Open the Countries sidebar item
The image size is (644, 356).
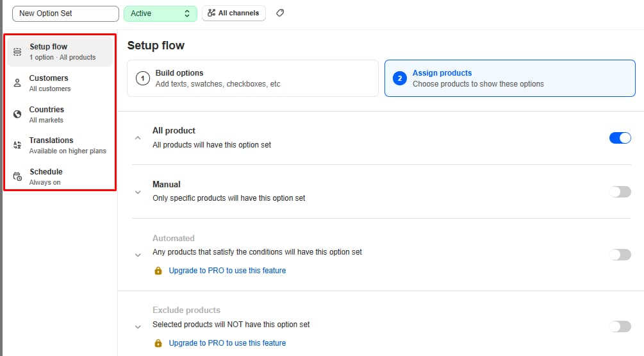tap(60, 114)
